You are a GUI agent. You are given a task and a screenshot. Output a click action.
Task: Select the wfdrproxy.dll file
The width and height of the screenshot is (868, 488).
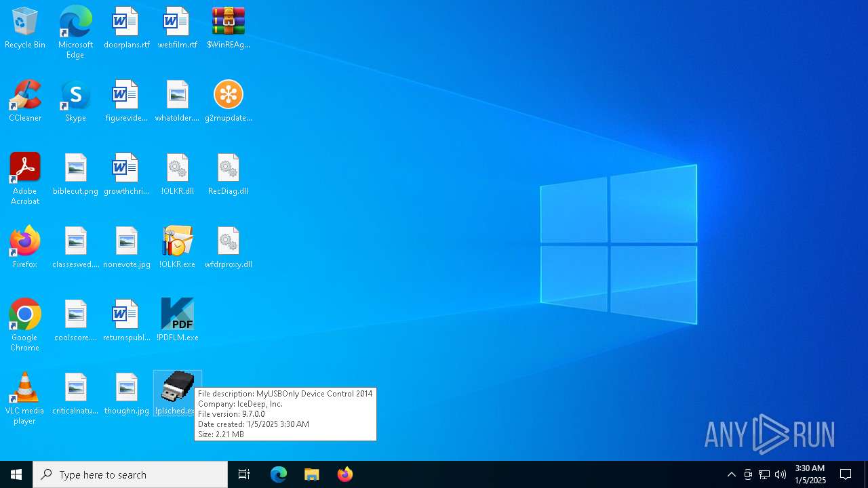[229, 248]
